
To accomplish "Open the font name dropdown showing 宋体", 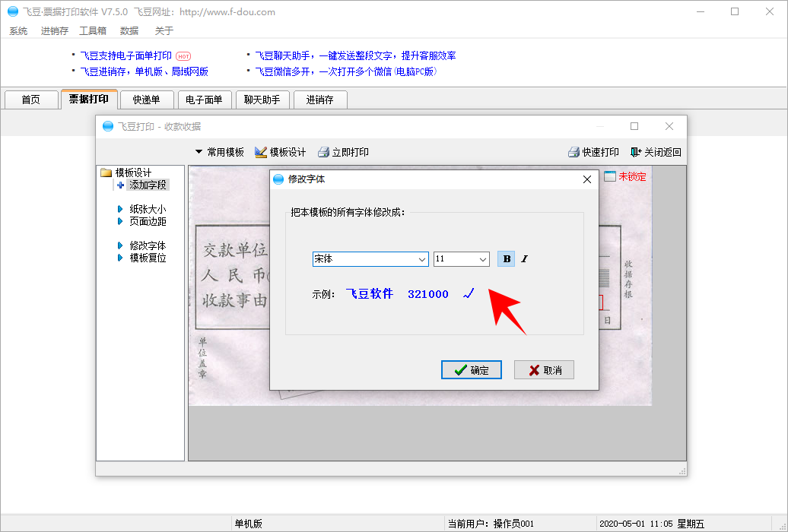I will 370,259.
